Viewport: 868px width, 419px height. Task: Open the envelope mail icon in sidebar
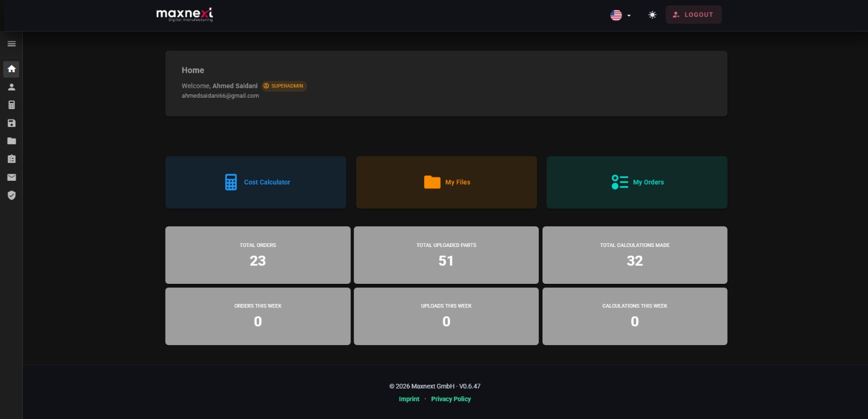(x=11, y=177)
